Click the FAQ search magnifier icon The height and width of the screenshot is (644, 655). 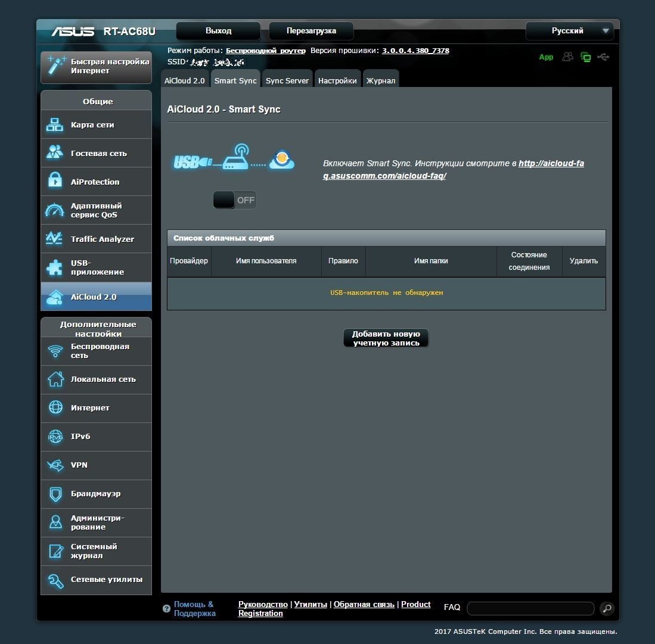coord(607,608)
